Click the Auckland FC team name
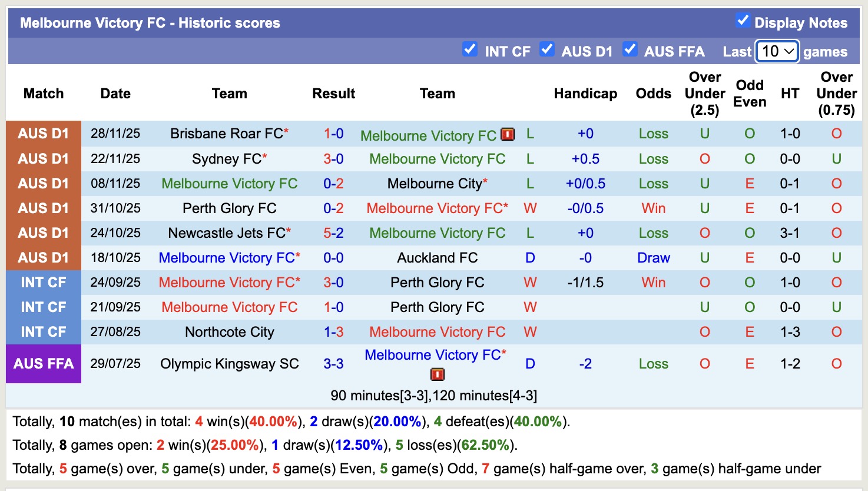868x491 pixels. (x=437, y=257)
